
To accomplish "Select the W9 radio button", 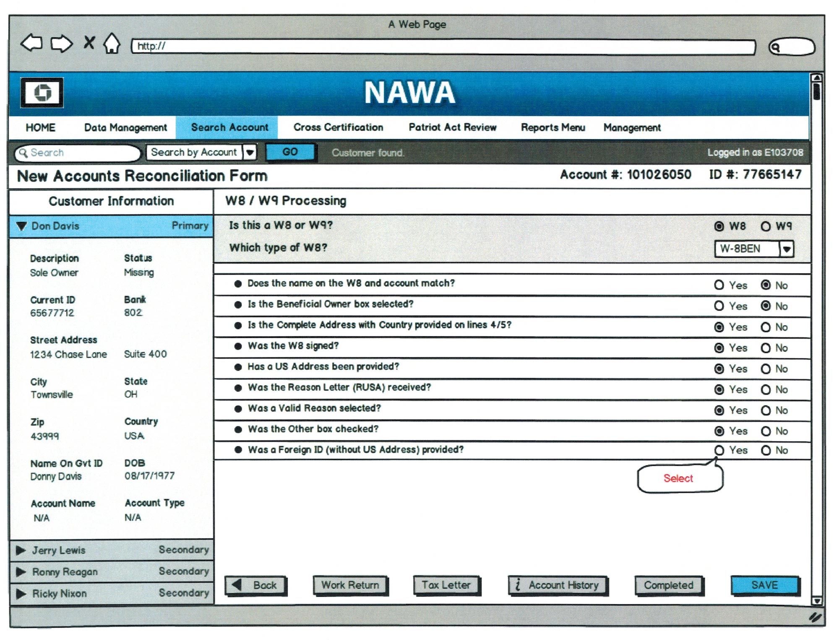I will click(x=766, y=226).
